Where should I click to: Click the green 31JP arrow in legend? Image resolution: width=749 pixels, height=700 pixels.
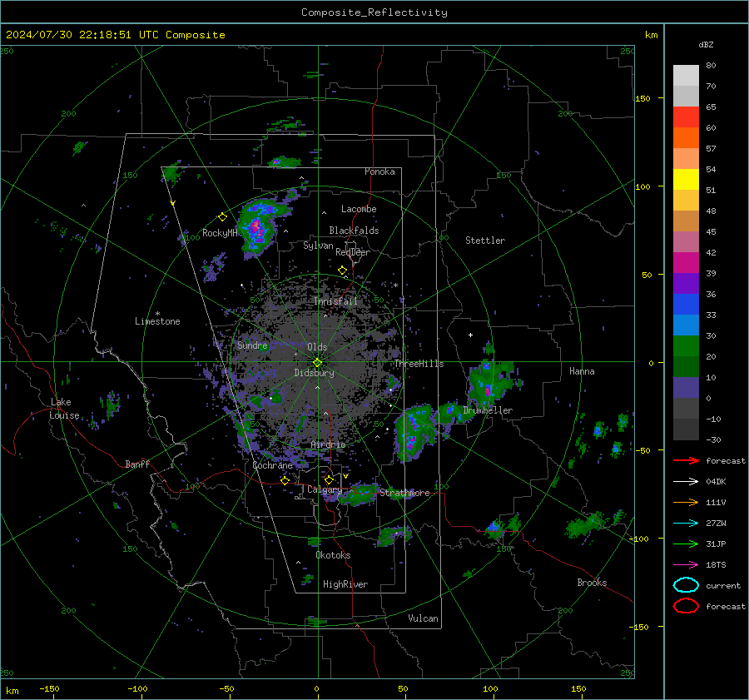(x=686, y=544)
